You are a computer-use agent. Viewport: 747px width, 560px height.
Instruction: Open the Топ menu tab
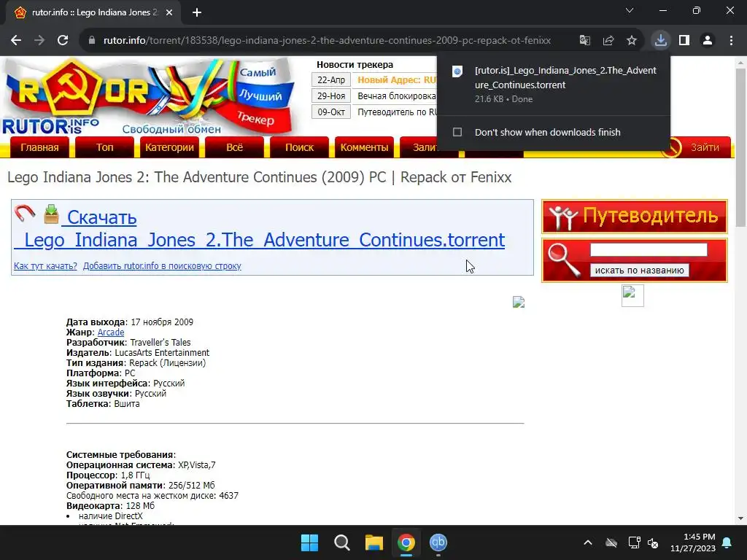coord(105,147)
